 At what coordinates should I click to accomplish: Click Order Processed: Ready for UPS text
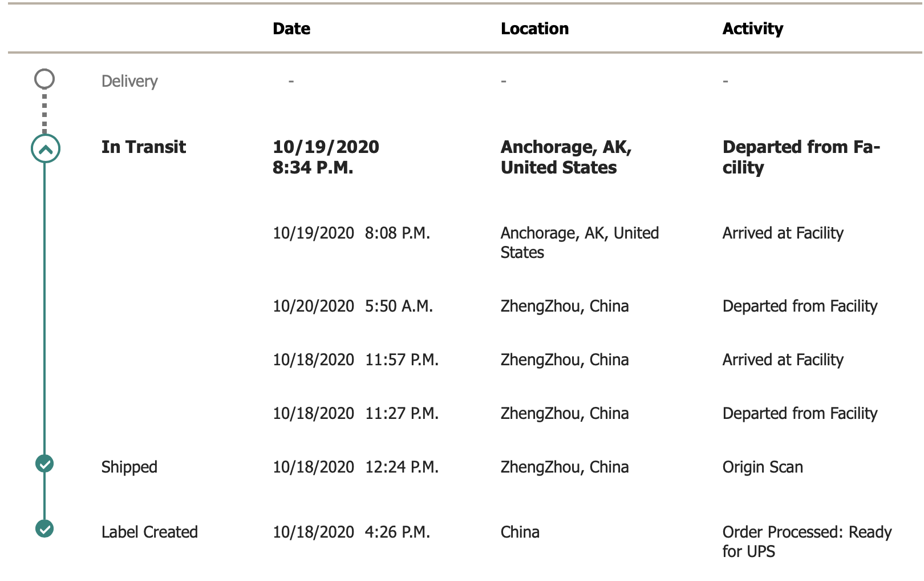pos(807,541)
